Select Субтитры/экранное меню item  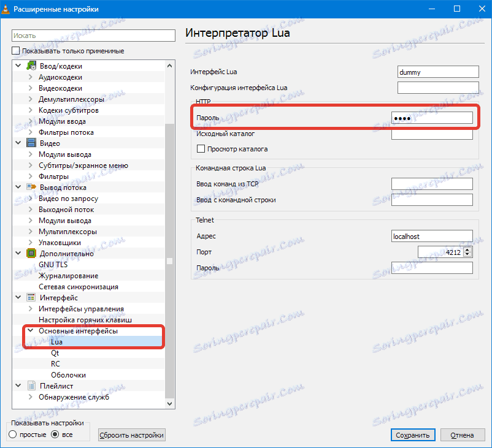[x=83, y=165]
